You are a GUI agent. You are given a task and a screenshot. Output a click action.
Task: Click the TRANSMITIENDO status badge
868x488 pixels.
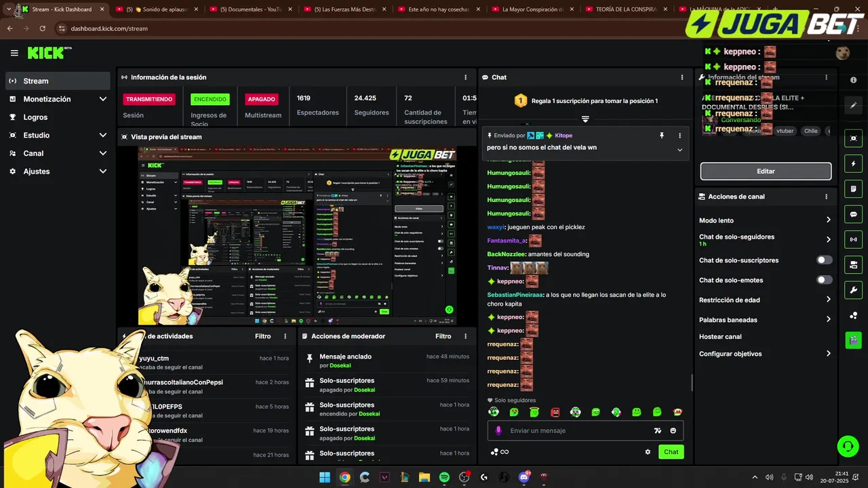[x=149, y=99]
